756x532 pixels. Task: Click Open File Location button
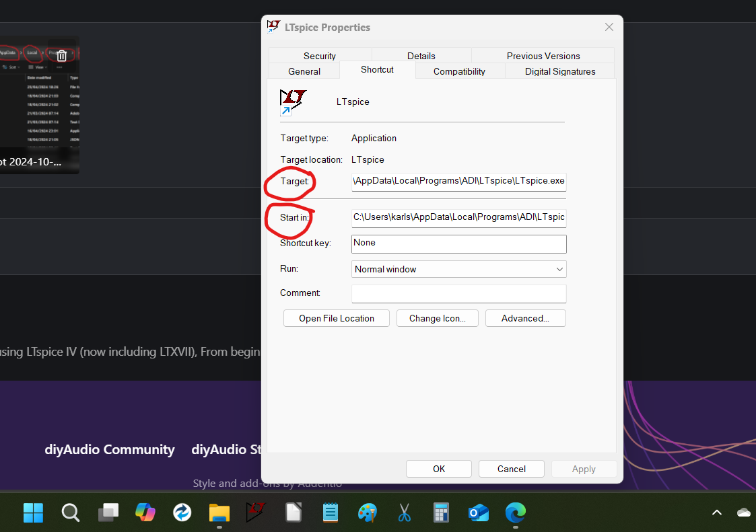pyautogui.click(x=337, y=319)
